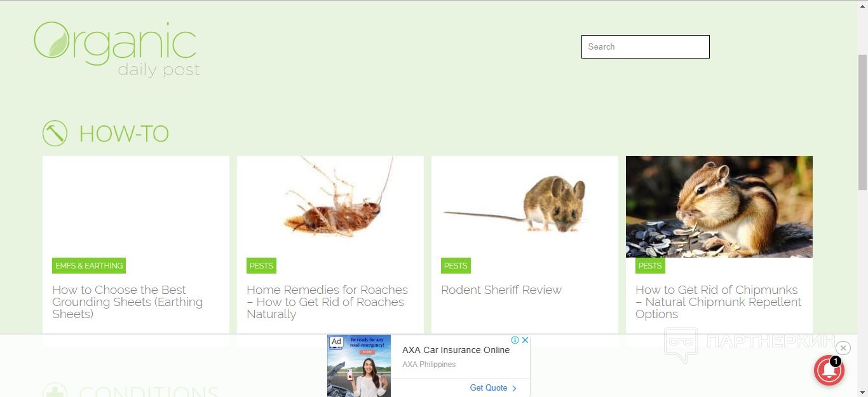Click the scrollbar down arrow
Image resolution: width=868 pixels, height=397 pixels.
[x=862, y=391]
